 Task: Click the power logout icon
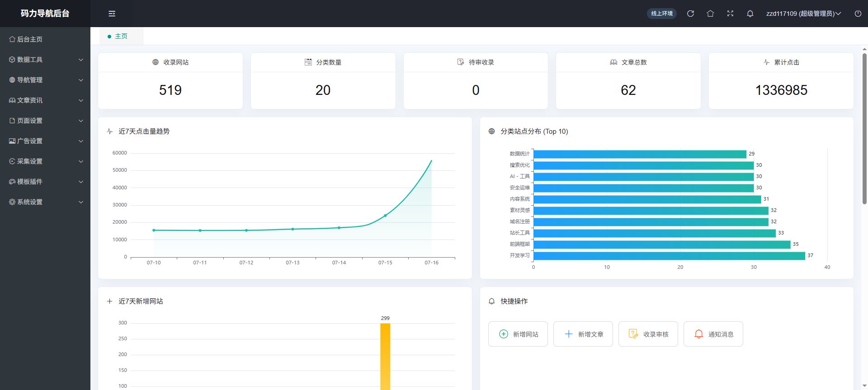[x=858, y=14]
